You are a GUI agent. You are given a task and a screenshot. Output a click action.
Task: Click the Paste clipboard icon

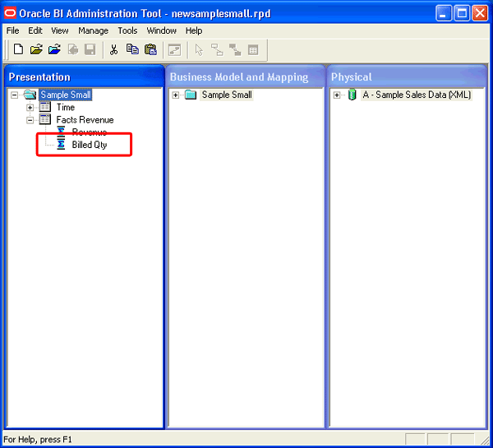(x=150, y=49)
